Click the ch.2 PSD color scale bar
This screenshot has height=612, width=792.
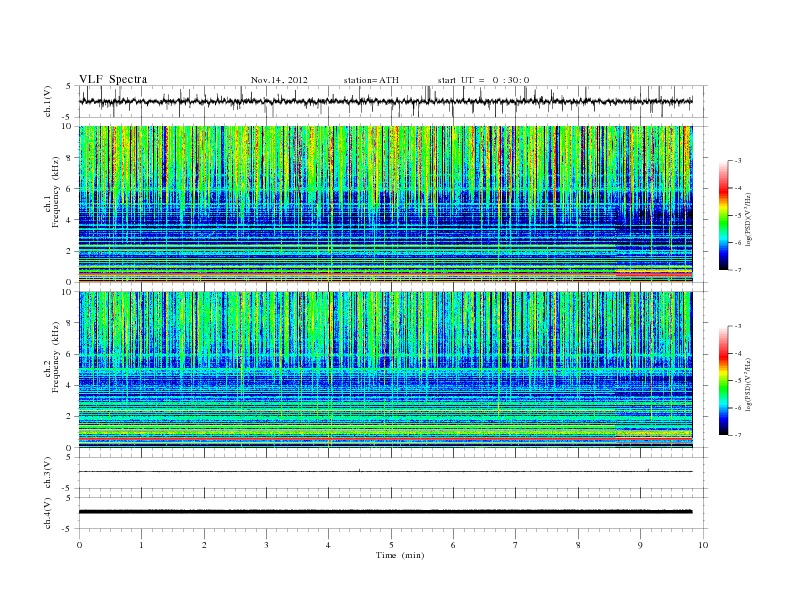723,380
